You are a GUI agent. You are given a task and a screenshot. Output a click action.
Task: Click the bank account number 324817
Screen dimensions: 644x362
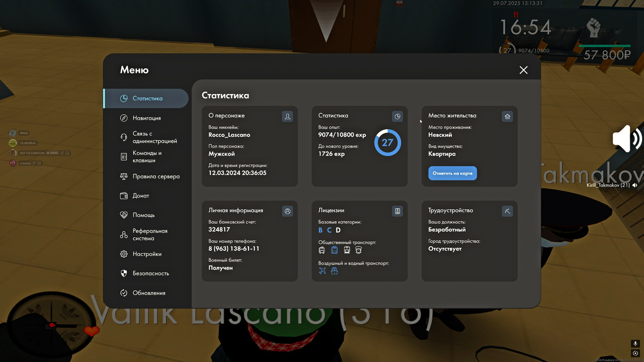219,229
